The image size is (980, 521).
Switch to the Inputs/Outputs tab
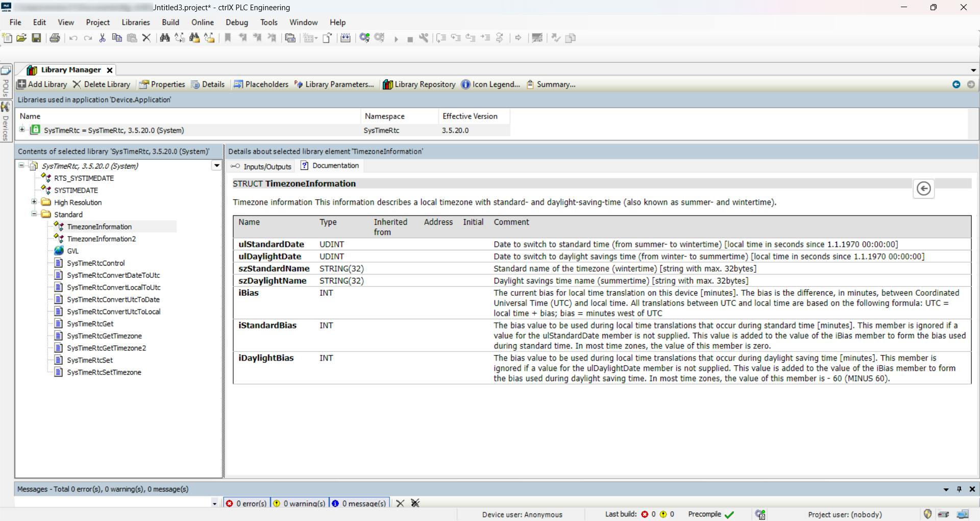point(261,167)
